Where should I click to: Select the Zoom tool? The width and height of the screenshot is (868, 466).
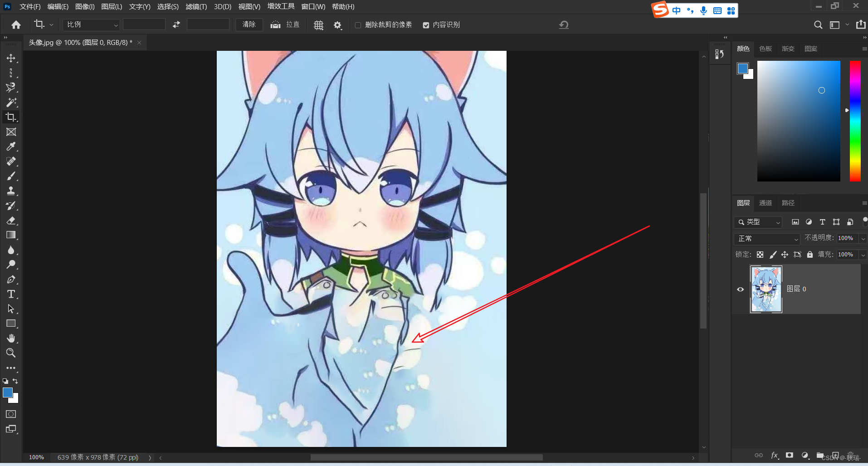(x=11, y=353)
